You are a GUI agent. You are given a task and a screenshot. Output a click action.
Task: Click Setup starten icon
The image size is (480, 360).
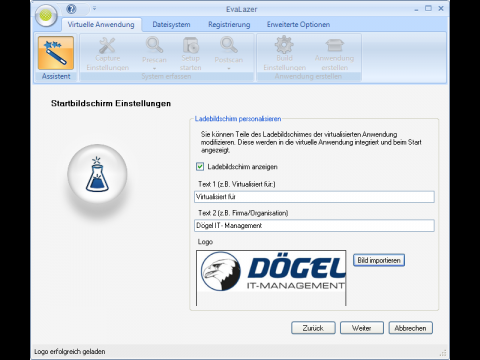coord(191,54)
